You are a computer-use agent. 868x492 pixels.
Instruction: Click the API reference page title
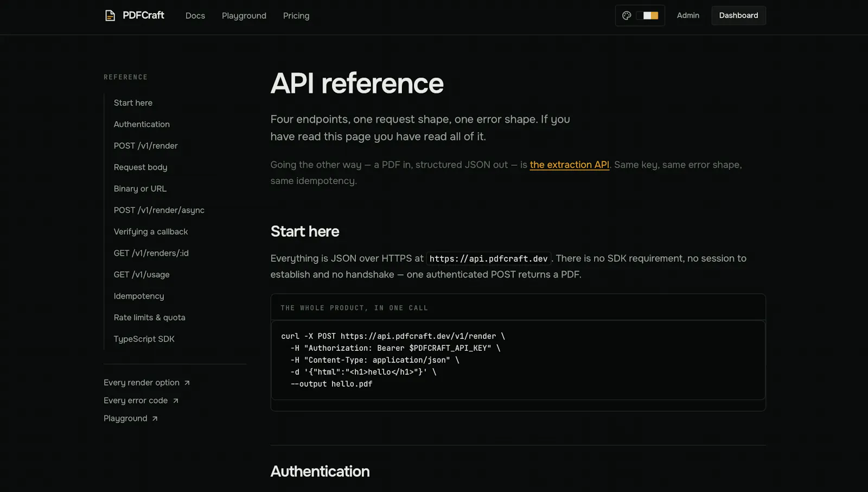pos(357,83)
